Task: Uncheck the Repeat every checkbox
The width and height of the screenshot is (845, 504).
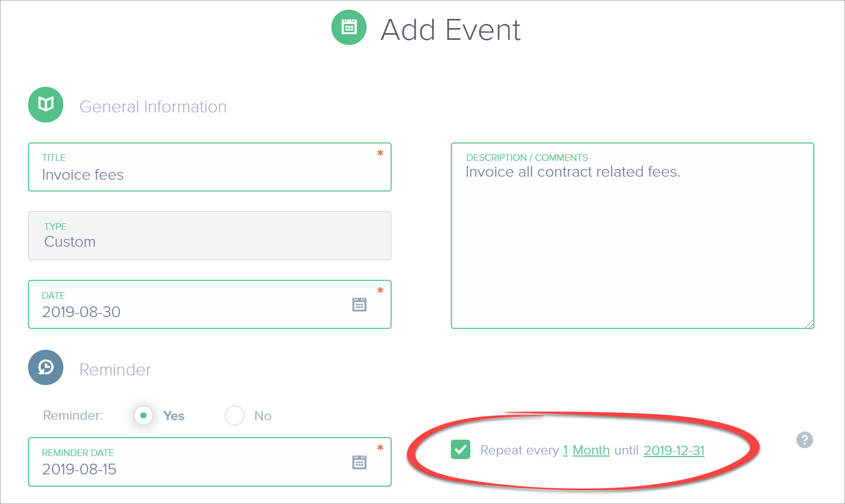Action: (461, 449)
